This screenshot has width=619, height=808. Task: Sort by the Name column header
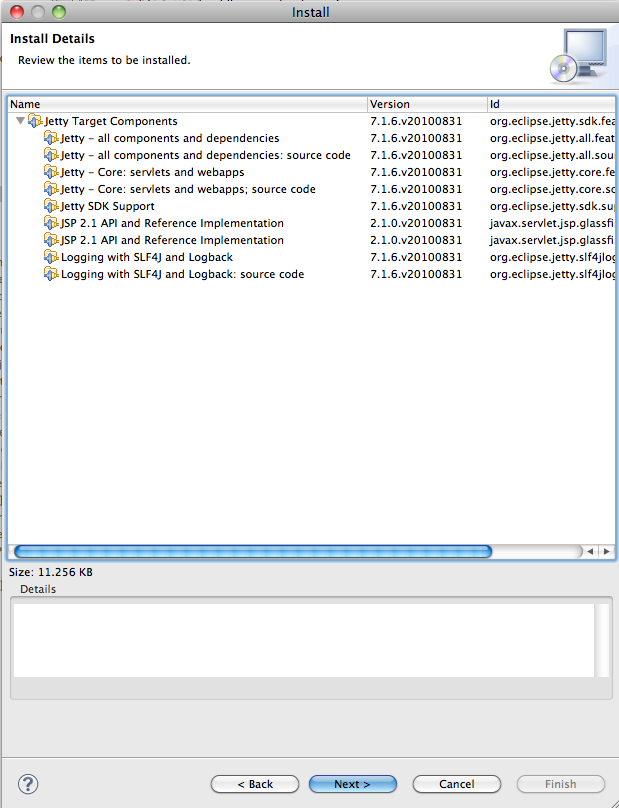click(188, 104)
